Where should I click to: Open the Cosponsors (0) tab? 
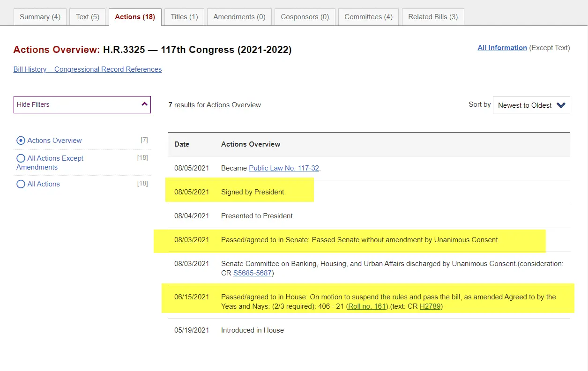[x=305, y=17]
